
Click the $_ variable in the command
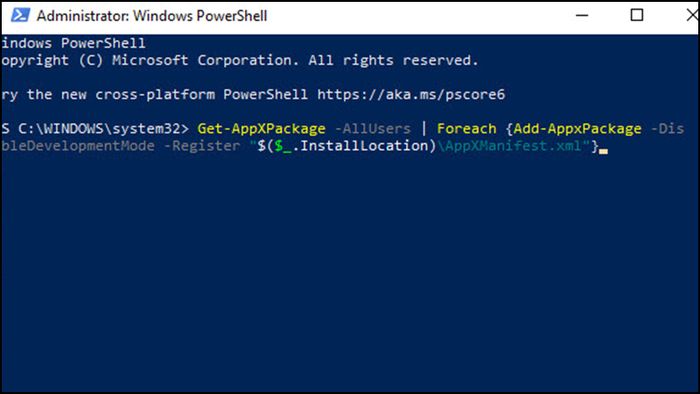click(283, 146)
